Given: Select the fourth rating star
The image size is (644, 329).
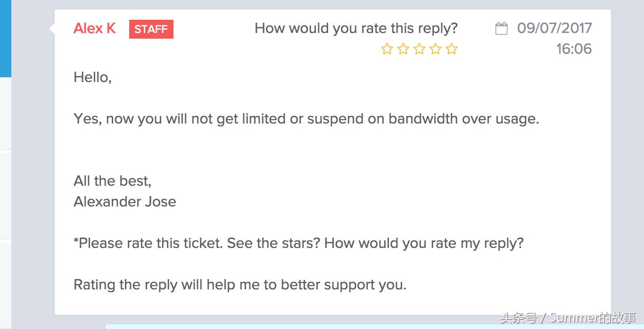Looking at the screenshot, I should pos(436,49).
